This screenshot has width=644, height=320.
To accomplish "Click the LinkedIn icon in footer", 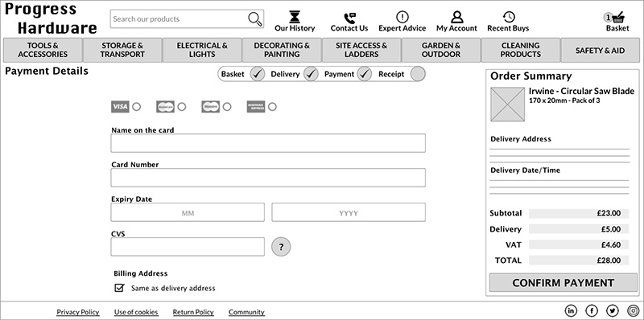I will point(571,311).
